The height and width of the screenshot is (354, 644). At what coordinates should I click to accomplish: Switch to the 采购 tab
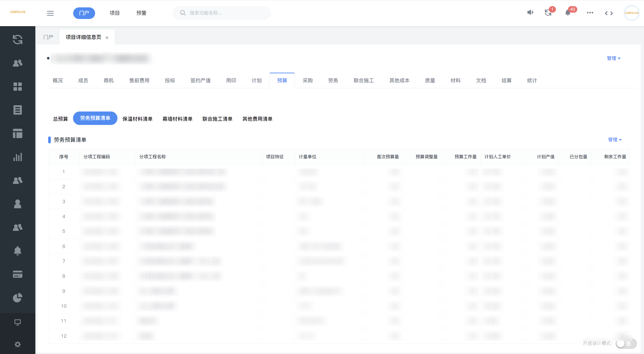(x=307, y=80)
